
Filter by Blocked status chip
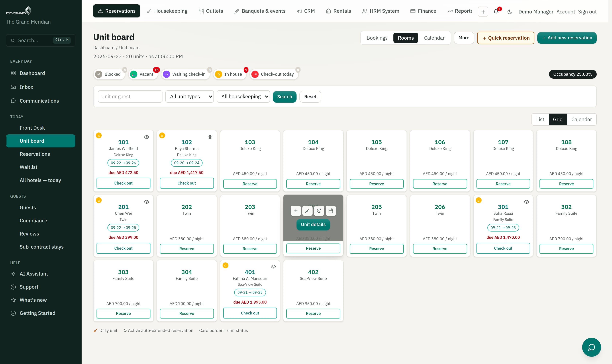point(109,74)
